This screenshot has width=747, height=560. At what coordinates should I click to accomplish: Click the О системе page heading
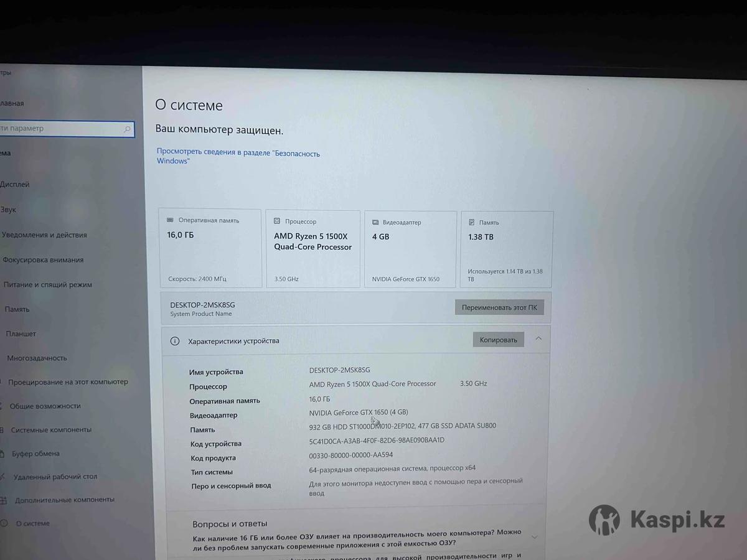[x=189, y=105]
